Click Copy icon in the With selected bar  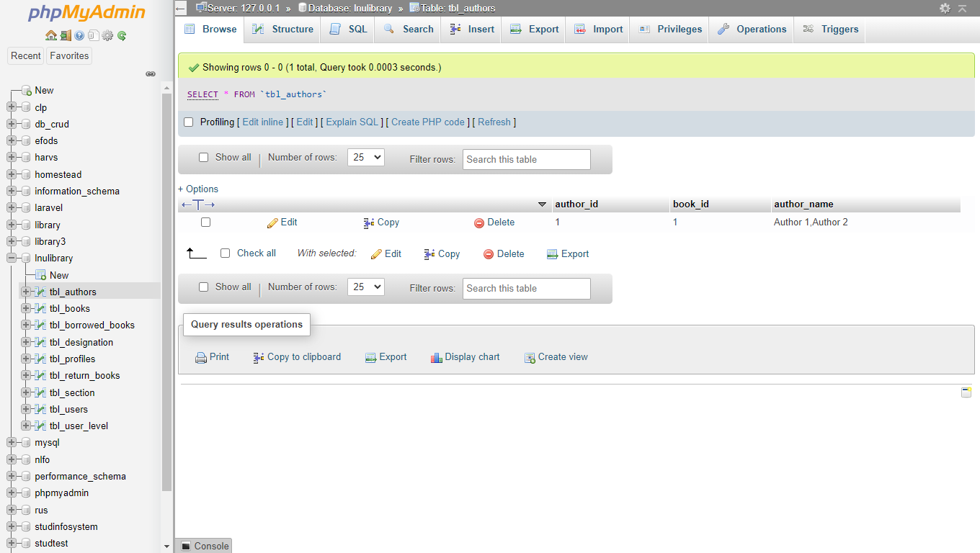click(429, 254)
